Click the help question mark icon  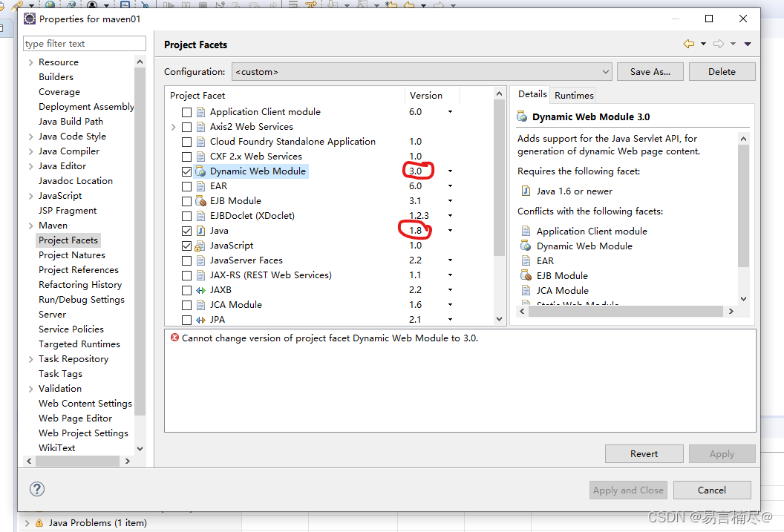(x=37, y=489)
